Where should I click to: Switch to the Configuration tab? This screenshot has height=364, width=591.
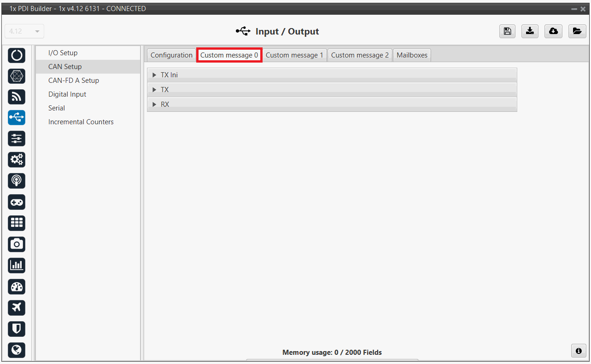click(171, 55)
